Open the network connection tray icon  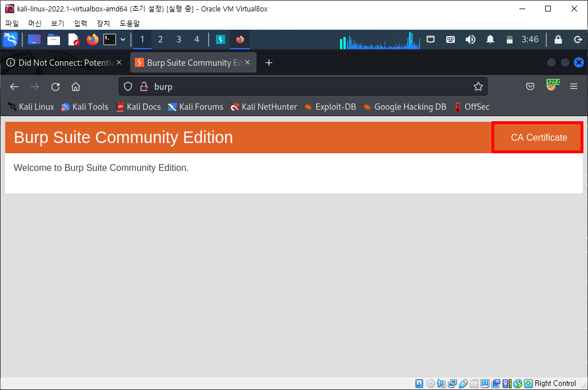pos(430,39)
